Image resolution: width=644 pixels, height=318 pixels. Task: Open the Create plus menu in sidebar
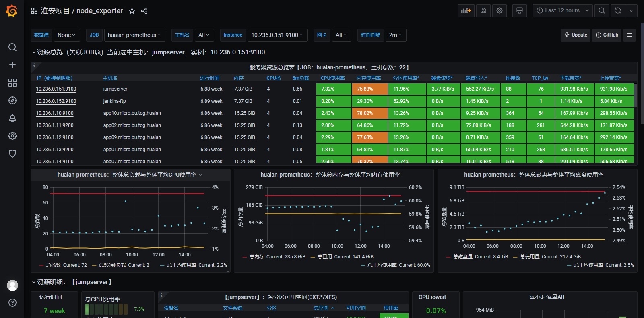[12, 65]
